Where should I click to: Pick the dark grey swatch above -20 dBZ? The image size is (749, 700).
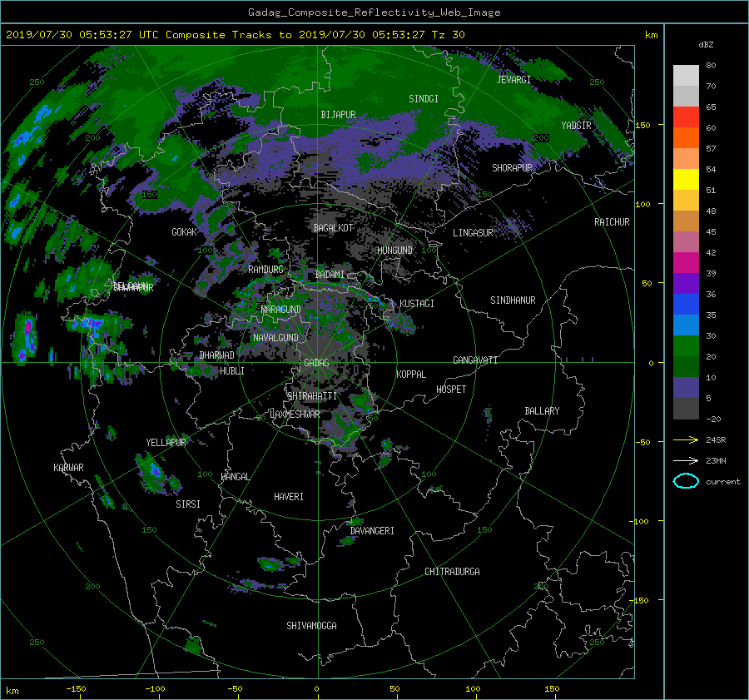pos(686,409)
